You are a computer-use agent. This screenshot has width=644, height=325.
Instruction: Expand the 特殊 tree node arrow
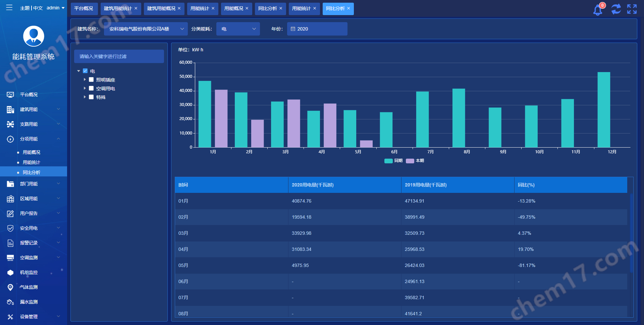tap(85, 97)
